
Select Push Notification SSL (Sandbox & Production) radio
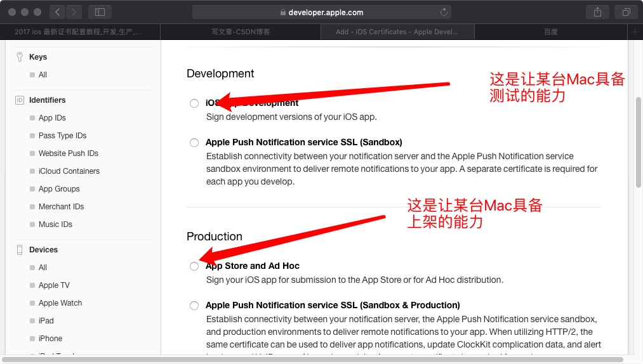pos(194,306)
